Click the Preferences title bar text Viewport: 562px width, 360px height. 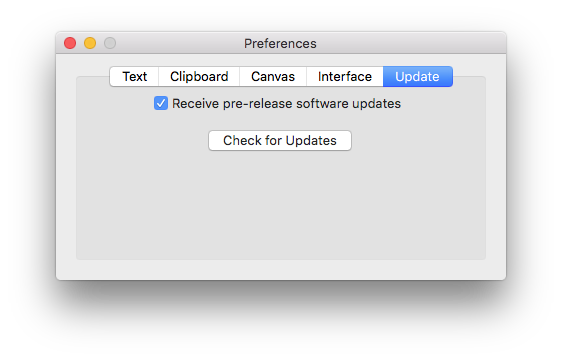point(280,43)
